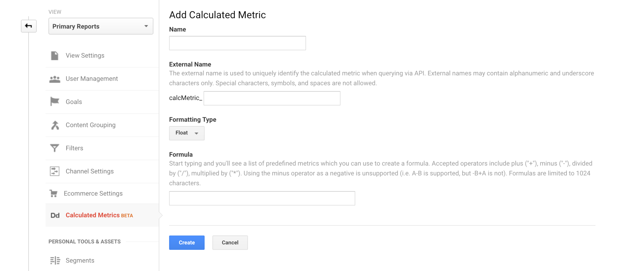Click the User Management people icon
Screen dimensions: 644x271
[x=55, y=79]
